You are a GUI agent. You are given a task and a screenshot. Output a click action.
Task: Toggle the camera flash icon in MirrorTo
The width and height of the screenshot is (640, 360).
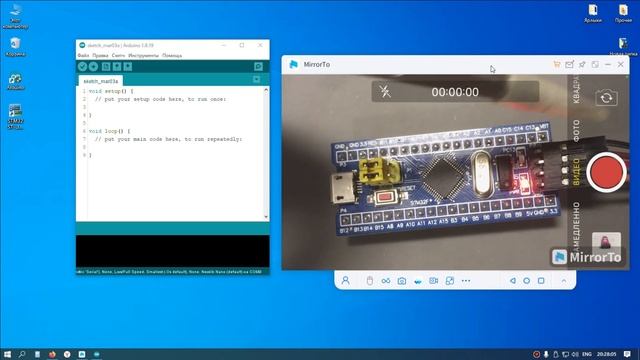384,91
